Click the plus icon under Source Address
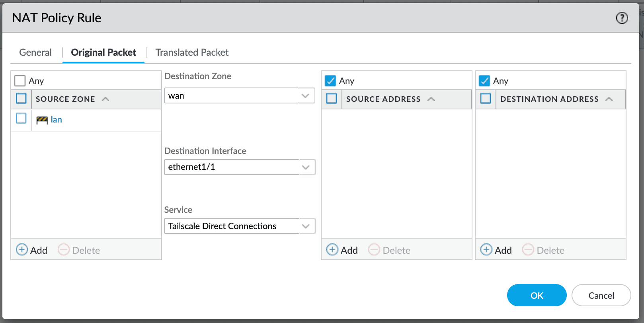This screenshot has width=644, height=323. click(x=332, y=250)
